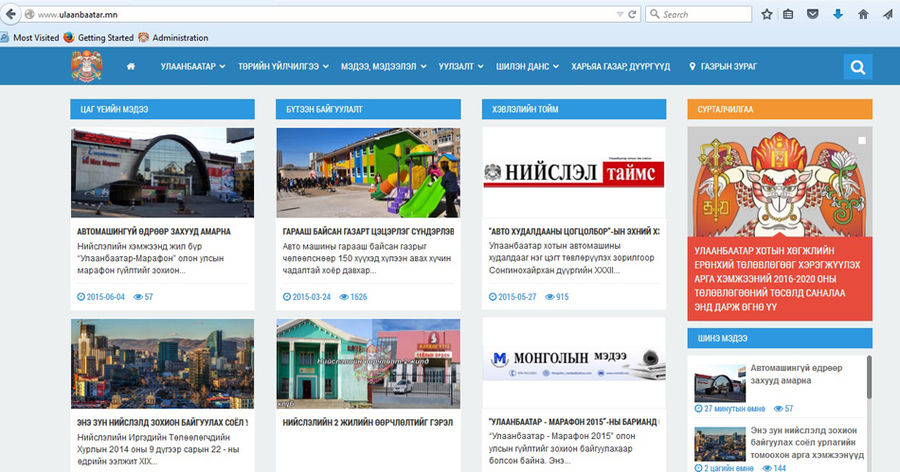
Task: Click the Firefox bookmark star icon
Action: 767,14
